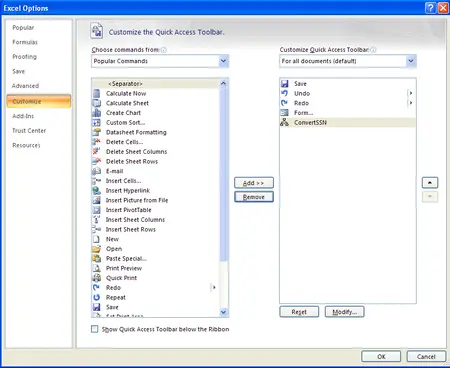The width and height of the screenshot is (450, 368).
Task: Select the Delete Sheet Columns icon
Action: tap(97, 151)
